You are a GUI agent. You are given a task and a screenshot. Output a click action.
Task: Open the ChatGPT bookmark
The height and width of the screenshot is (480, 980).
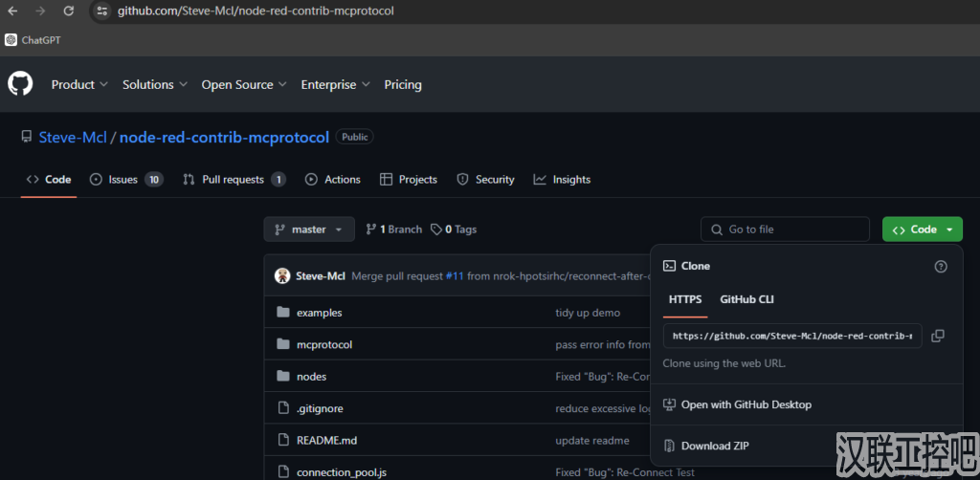pyautogui.click(x=33, y=40)
